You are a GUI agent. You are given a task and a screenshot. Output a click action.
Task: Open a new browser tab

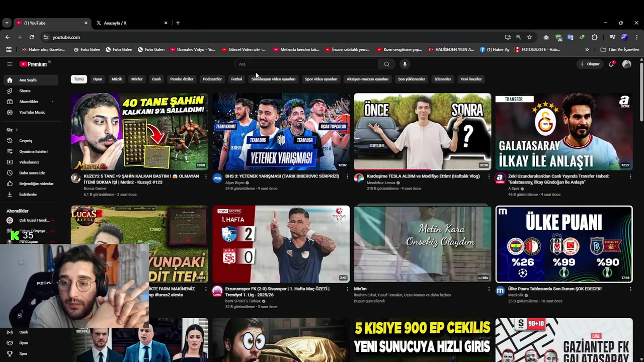178,23
